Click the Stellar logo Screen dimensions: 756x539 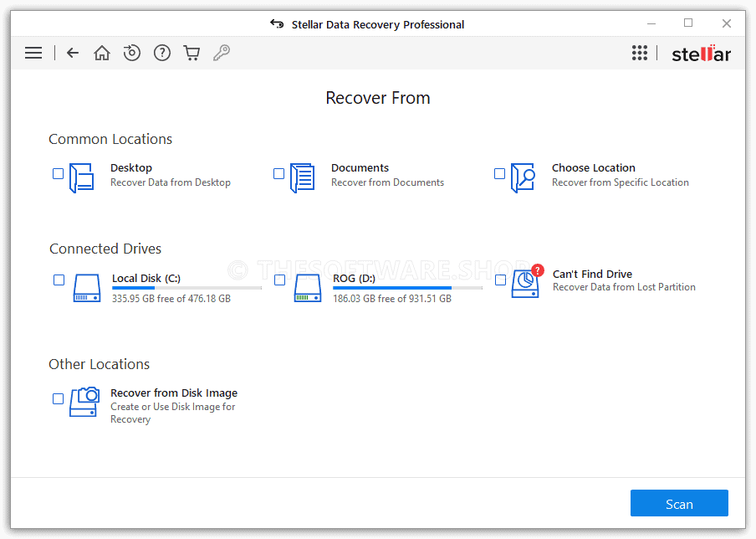702,54
